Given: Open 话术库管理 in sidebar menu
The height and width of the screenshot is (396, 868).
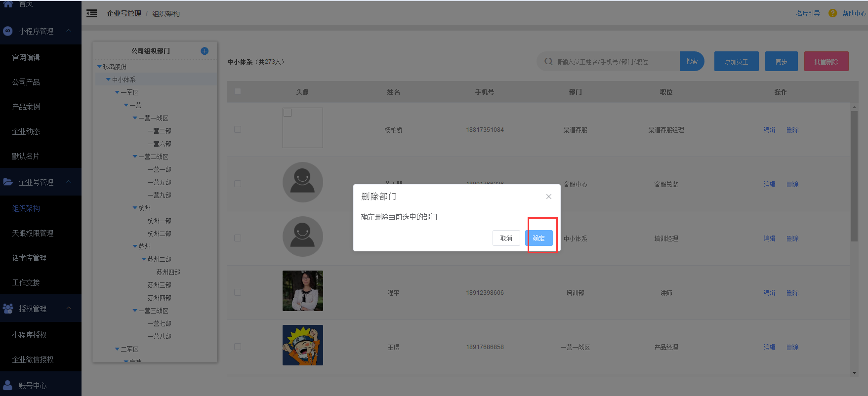Looking at the screenshot, I should point(29,258).
